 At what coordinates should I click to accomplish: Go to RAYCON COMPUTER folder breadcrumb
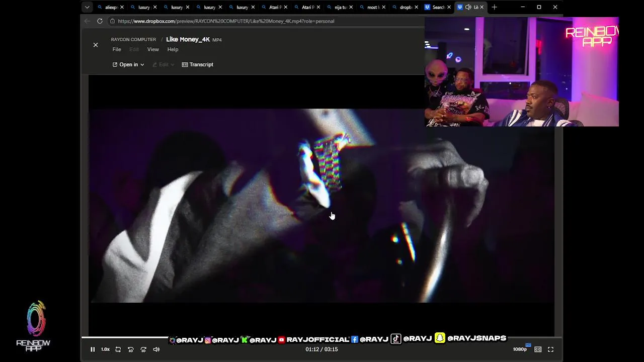pos(133,40)
